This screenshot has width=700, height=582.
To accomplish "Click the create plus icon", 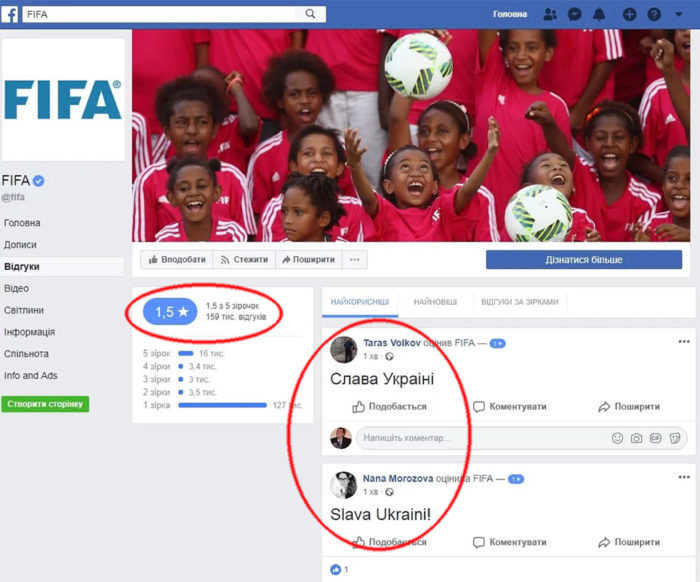I will 629,14.
